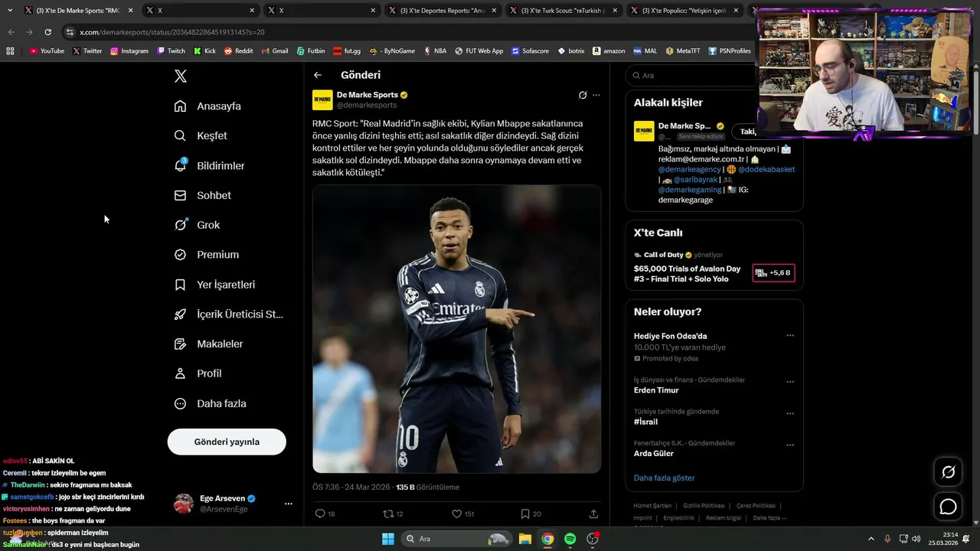Open the Mbappe photo
This screenshot has width=980, height=551.
456,329
